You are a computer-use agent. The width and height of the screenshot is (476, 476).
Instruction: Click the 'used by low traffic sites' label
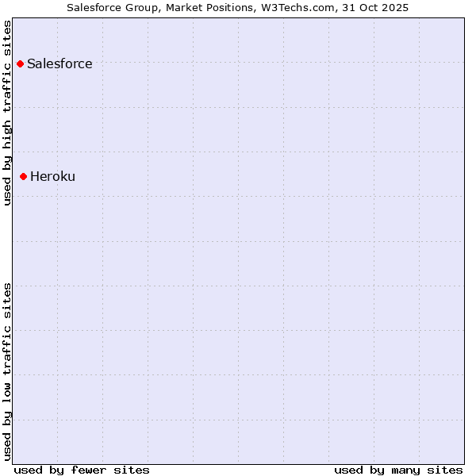coord(7,372)
